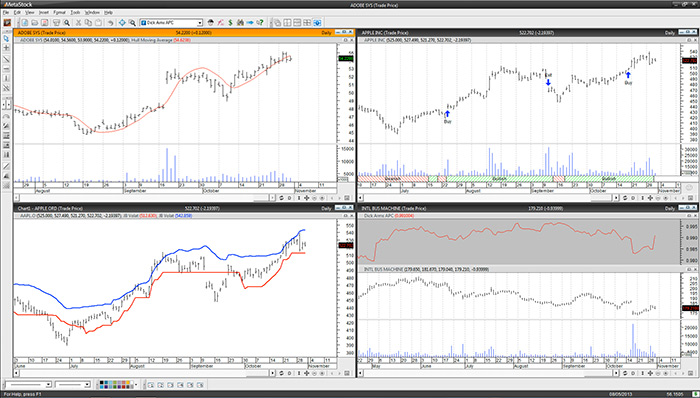The image size is (700, 398).
Task: Click the refresh icon under INTL BUS MACHINE chart
Action: click(x=625, y=374)
